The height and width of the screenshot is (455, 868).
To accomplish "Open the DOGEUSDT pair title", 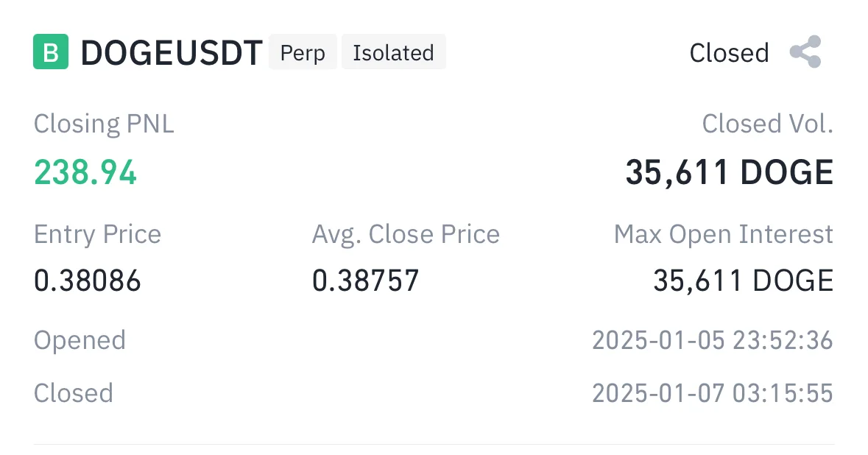I will pyautogui.click(x=171, y=53).
